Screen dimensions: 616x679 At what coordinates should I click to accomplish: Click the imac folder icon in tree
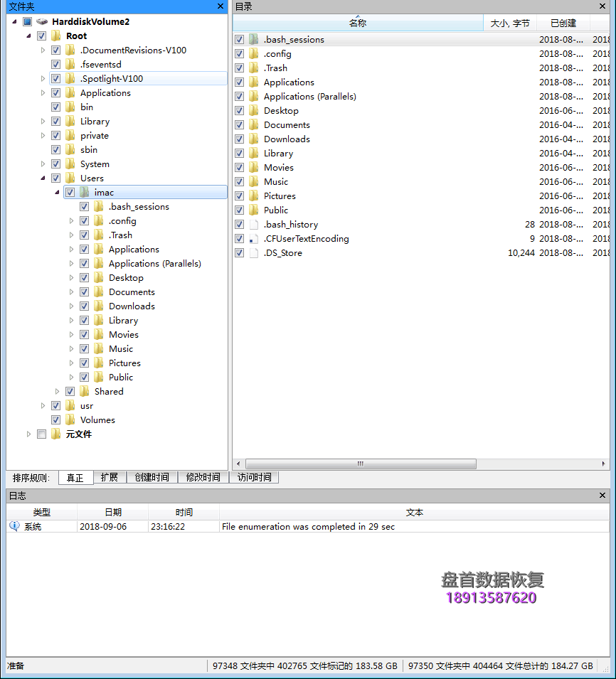pyautogui.click(x=84, y=192)
